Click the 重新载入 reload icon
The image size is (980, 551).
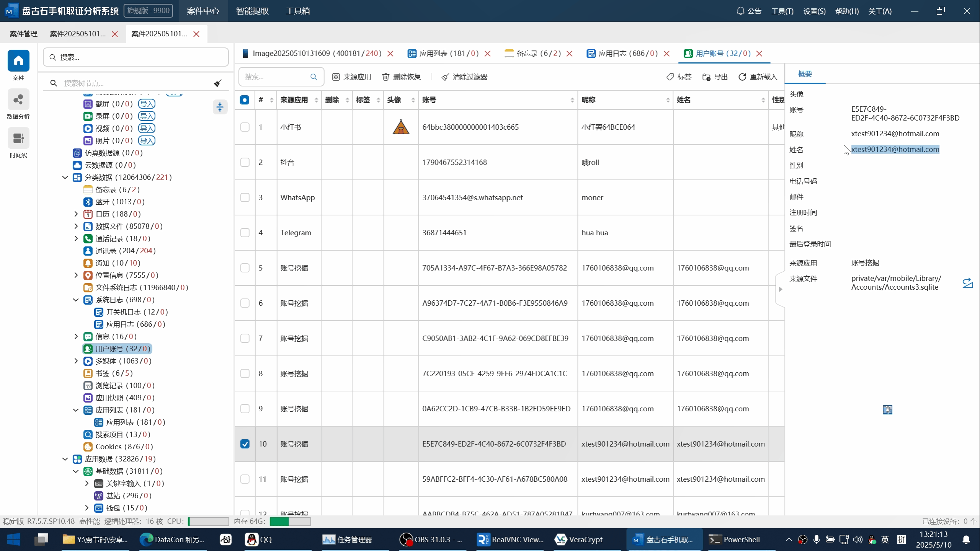tap(742, 77)
